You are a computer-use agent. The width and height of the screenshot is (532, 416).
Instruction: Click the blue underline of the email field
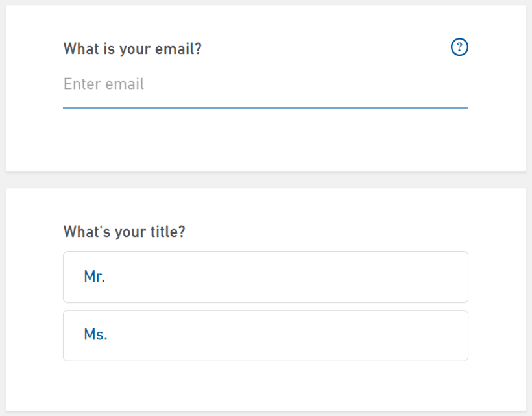point(265,108)
